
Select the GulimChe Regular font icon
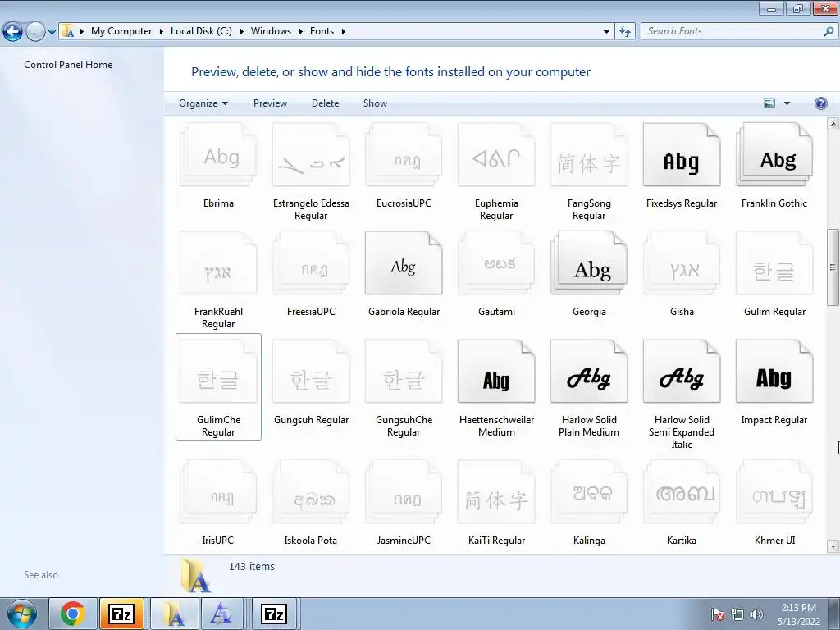(218, 371)
